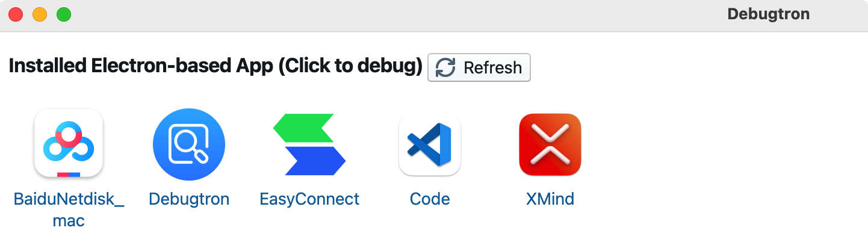
Task: Click the Debugtron app name link
Action: click(189, 199)
